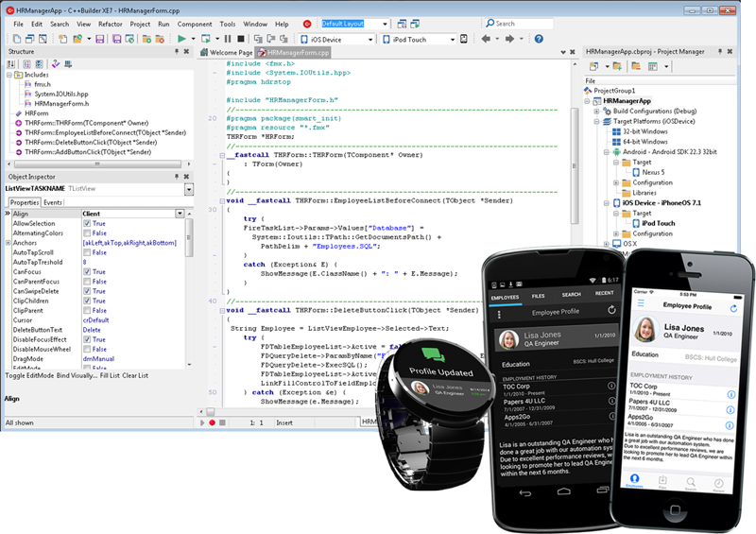The width and height of the screenshot is (756, 534).
Task: Switch to the Events tab
Action: click(53, 202)
